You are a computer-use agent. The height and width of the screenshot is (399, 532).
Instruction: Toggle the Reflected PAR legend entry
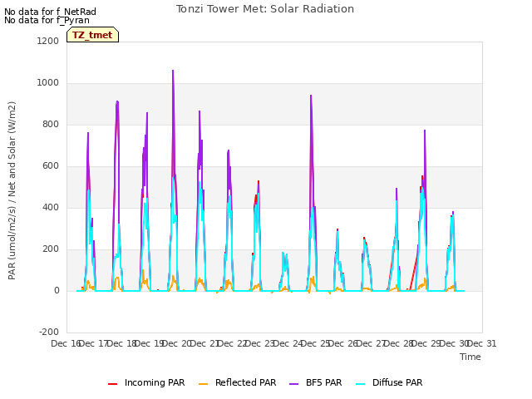click(x=237, y=382)
